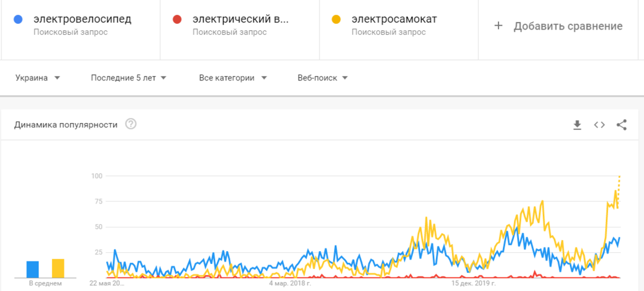644x291 pixels.
Task: Click the 15 дек. 2019 г. axis label
Action: pos(473,283)
